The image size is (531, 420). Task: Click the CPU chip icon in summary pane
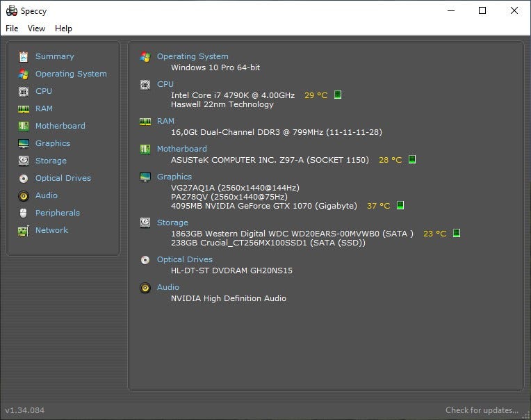tap(145, 85)
